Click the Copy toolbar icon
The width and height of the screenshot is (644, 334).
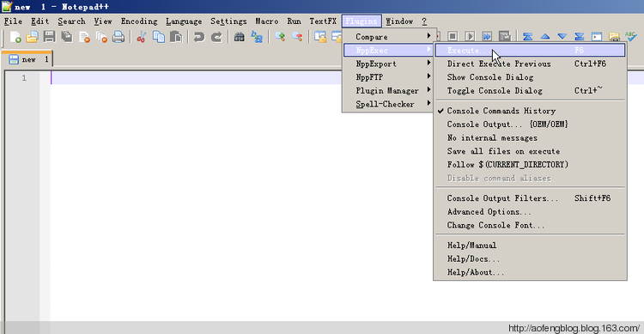pyautogui.click(x=159, y=37)
